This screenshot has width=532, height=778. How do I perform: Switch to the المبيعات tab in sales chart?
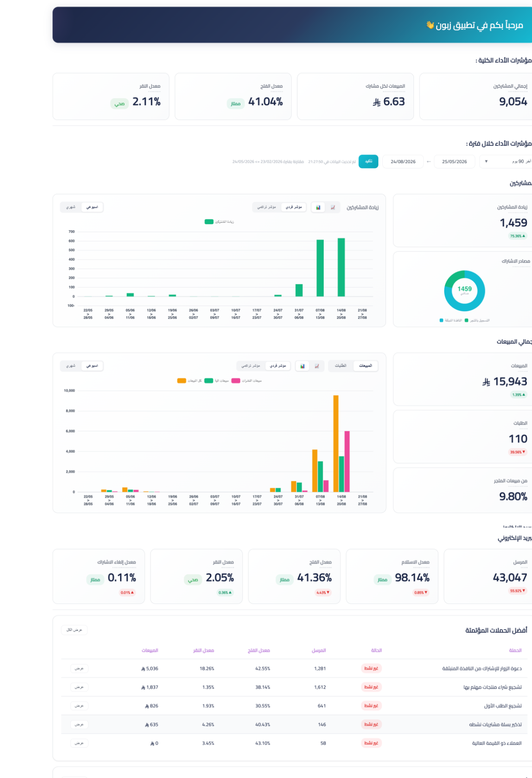(x=365, y=366)
